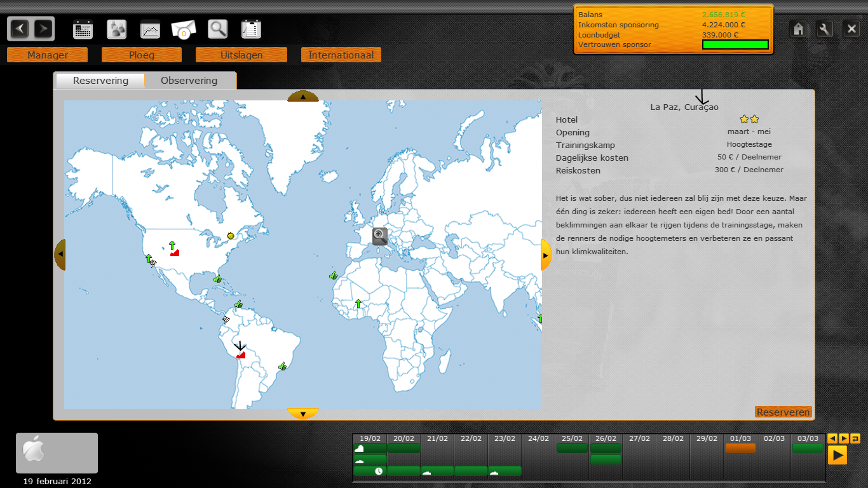The width and height of the screenshot is (868, 488).
Task: Open the line chart statistics icon
Action: (x=151, y=29)
